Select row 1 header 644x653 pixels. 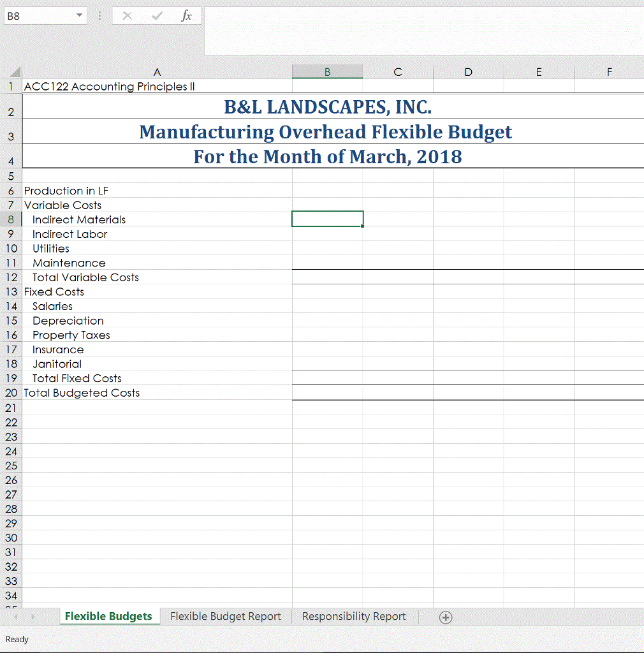[11, 87]
